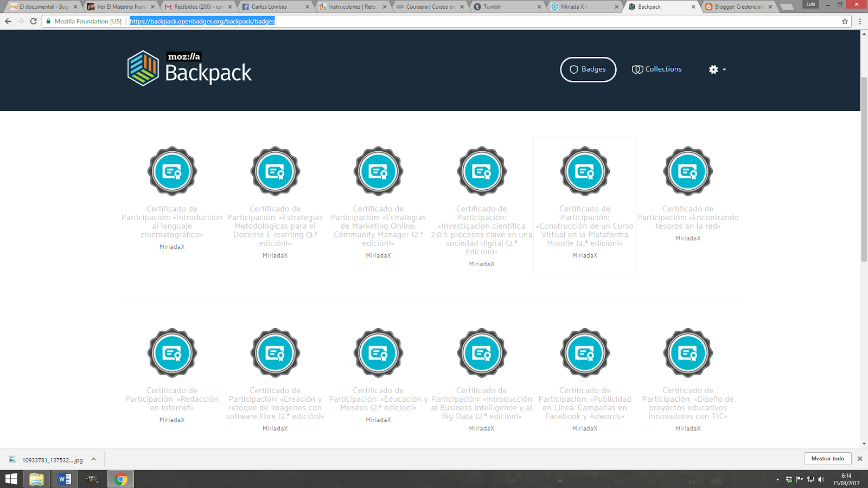The width and height of the screenshot is (868, 488).
Task: Close the Tumblr browser tab
Action: point(539,7)
